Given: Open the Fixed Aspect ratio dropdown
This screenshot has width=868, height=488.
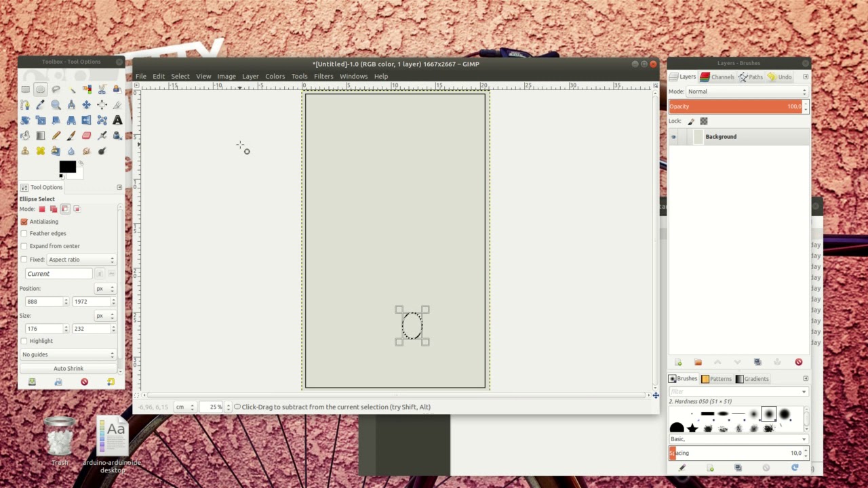Looking at the screenshot, I should coord(81,260).
